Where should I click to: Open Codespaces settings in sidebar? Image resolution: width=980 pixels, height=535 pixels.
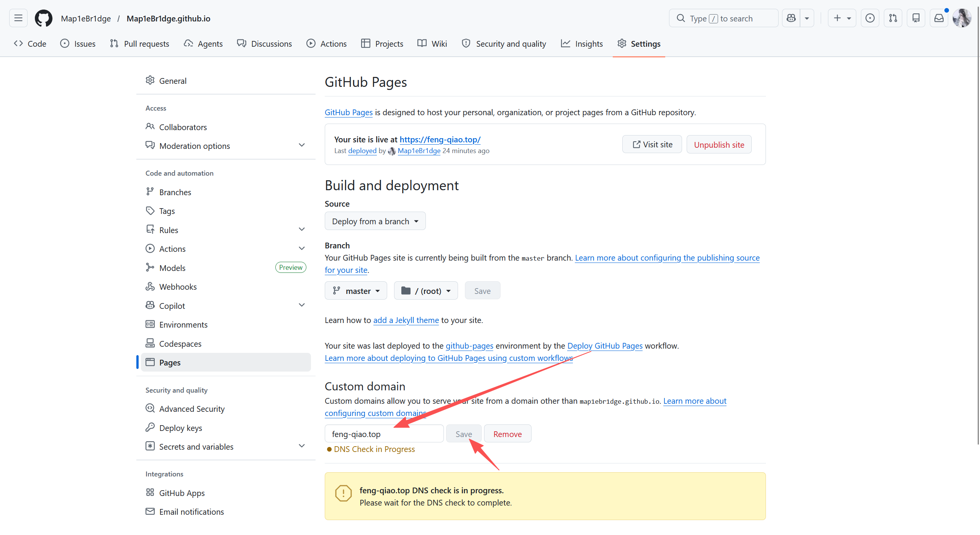tap(226, 343)
